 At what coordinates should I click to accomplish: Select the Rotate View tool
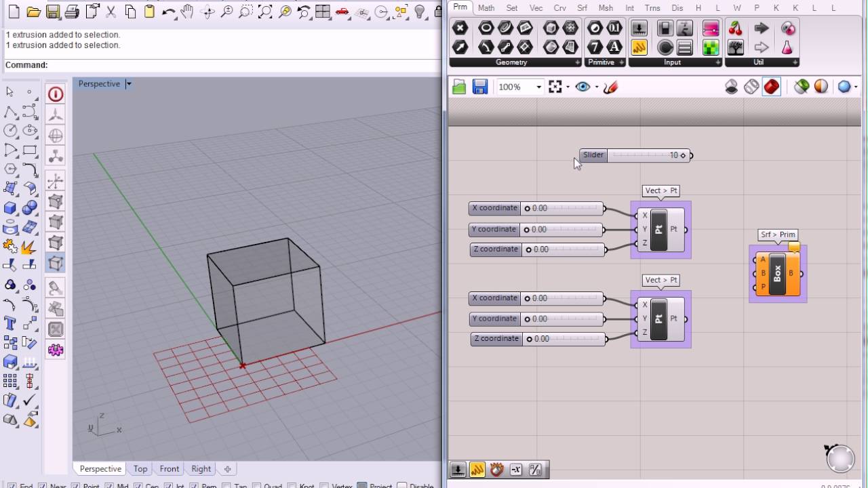click(208, 12)
